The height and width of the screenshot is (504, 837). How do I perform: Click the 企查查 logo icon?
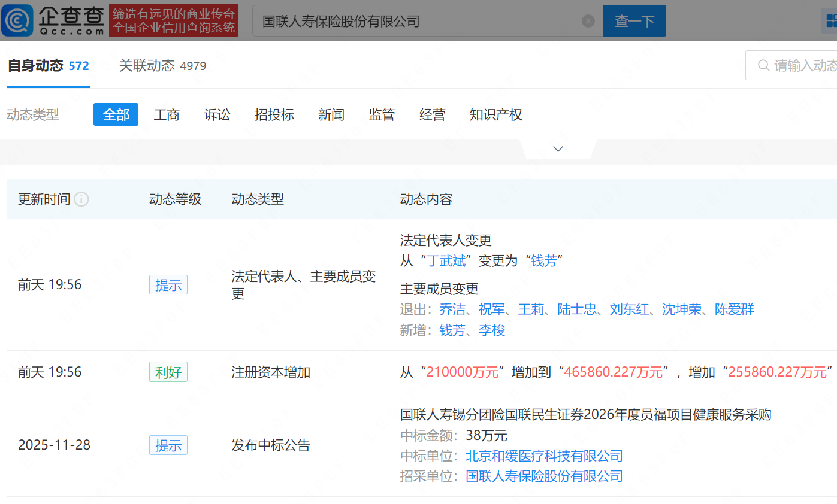[x=18, y=20]
